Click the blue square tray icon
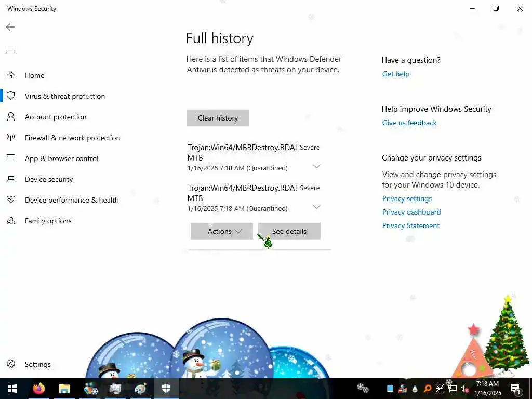The image size is (532, 399). (390, 389)
